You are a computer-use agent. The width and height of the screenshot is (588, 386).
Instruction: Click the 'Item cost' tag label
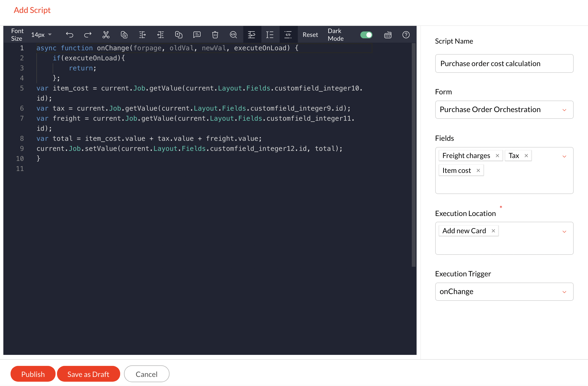coord(457,170)
